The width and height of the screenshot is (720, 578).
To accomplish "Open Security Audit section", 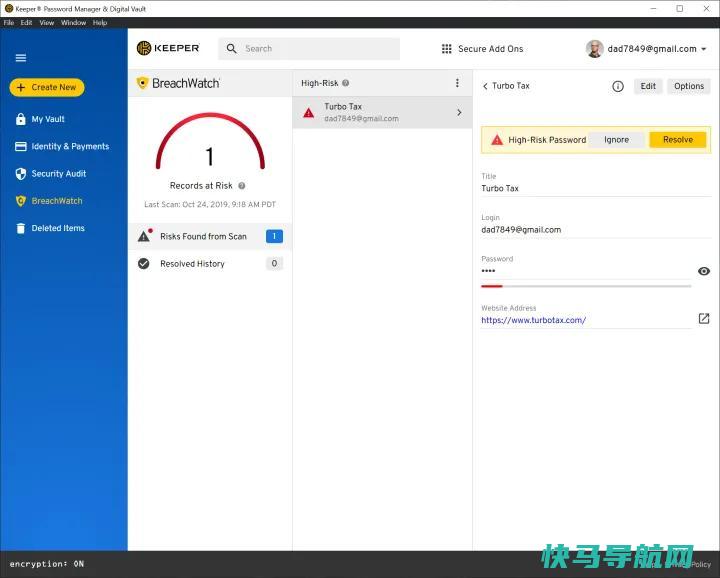I will coord(59,174).
